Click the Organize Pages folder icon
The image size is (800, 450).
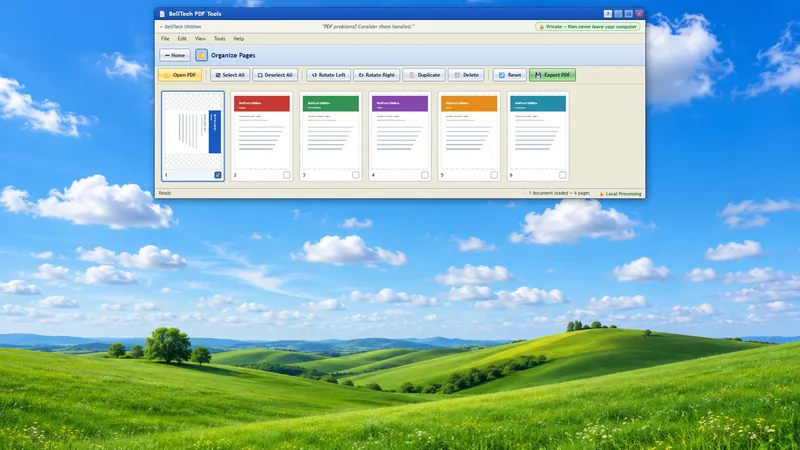(x=202, y=55)
